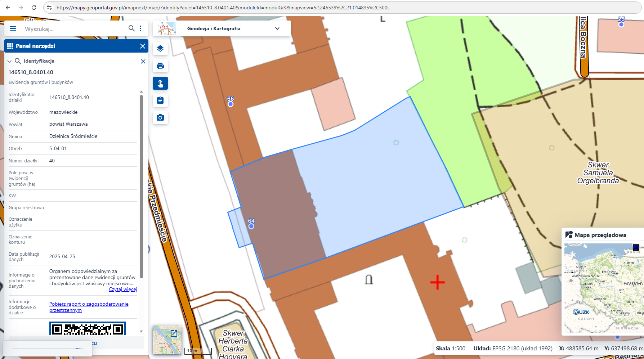Click the identification panel scrollbar down arrow

pyautogui.click(x=141, y=331)
